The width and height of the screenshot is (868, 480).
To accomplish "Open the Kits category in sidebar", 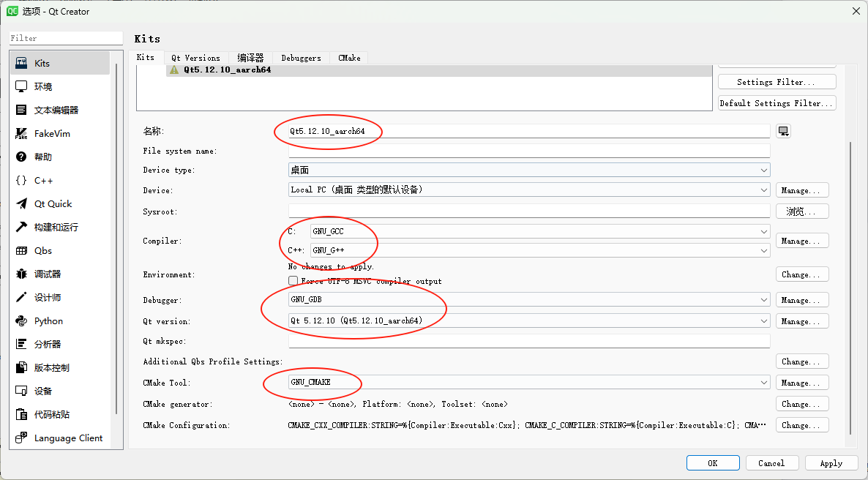I will pos(60,63).
